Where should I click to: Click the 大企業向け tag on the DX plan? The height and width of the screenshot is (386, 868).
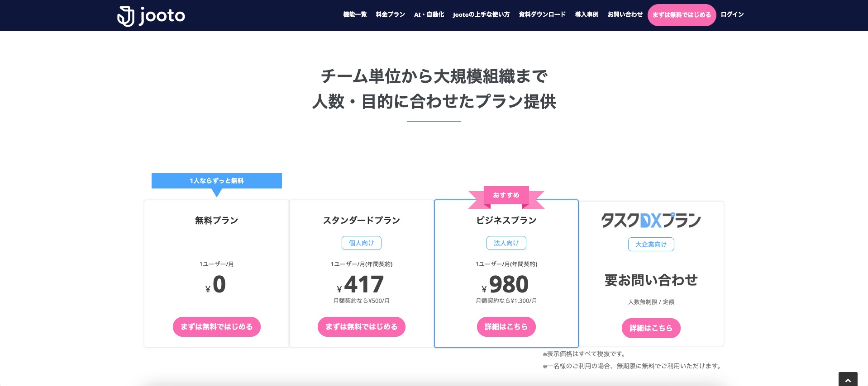pyautogui.click(x=651, y=245)
